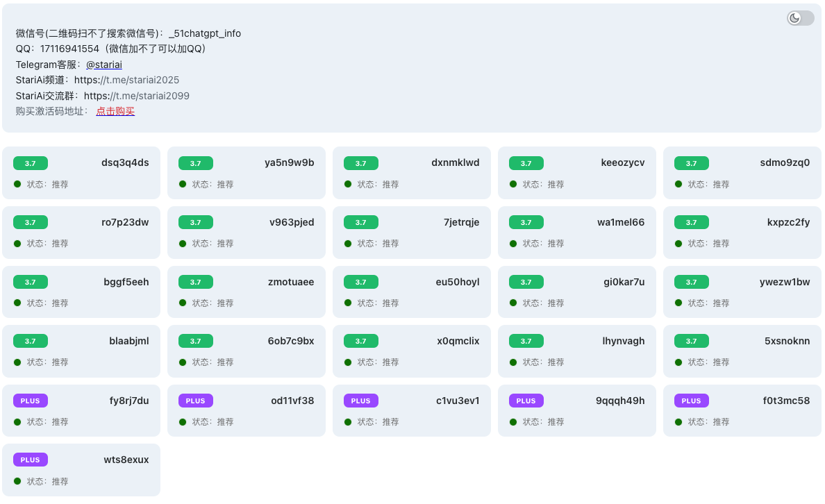
Task: Click the 3.7 badge on dsq3q4ds card
Action: (31, 163)
